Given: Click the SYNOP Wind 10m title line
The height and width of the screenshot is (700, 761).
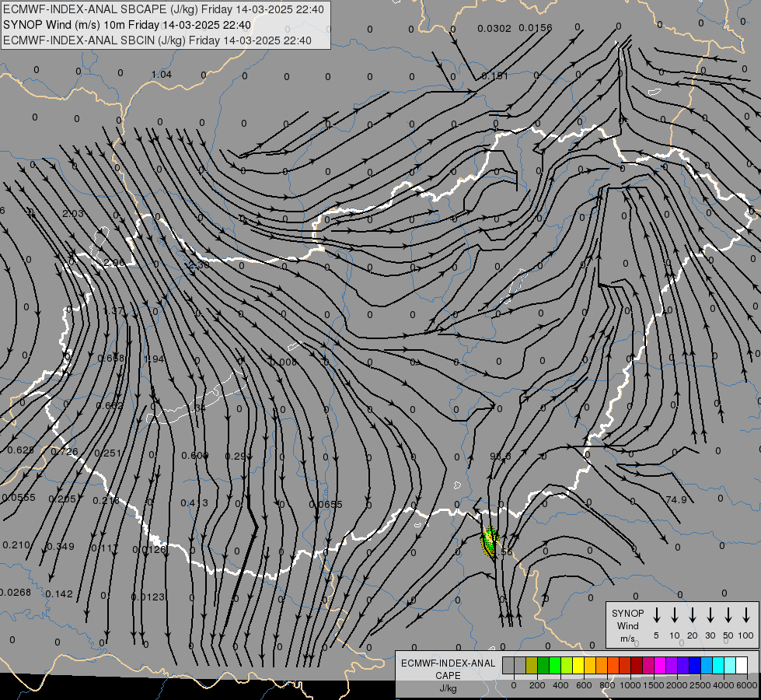Looking at the screenshot, I should (127, 25).
